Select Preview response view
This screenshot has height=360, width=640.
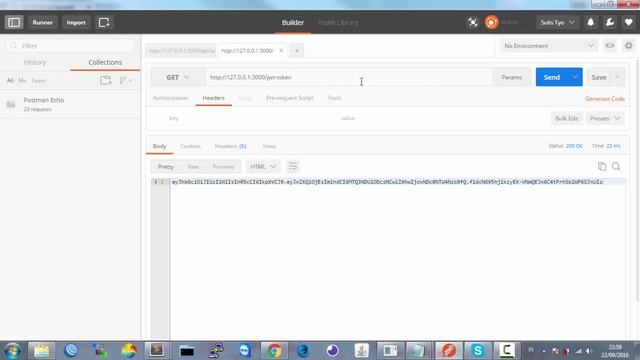pyautogui.click(x=223, y=167)
